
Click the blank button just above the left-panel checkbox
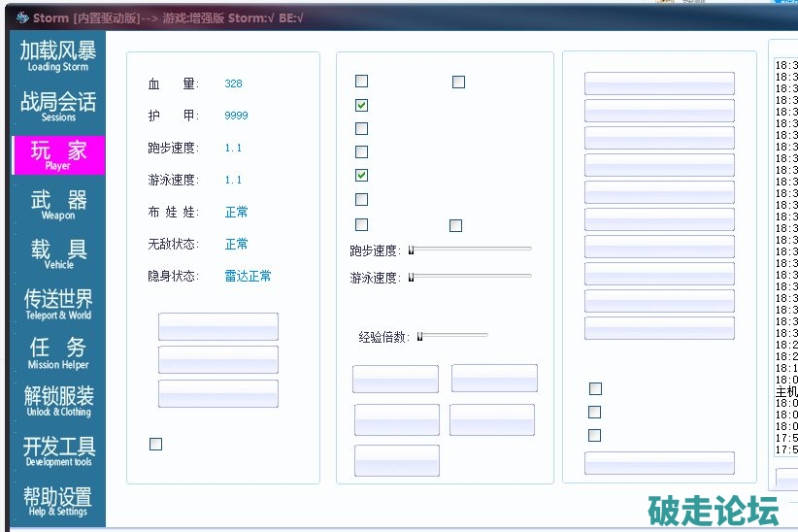218,393
